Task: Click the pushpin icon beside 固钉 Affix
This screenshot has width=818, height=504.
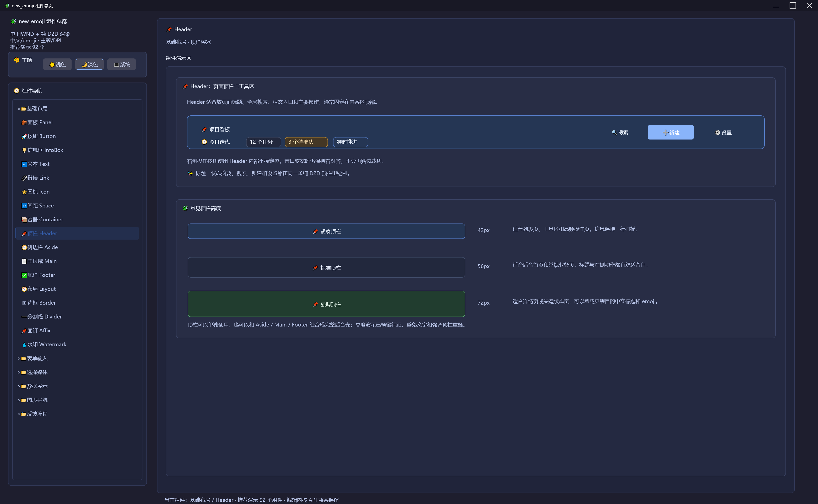Action: (x=24, y=331)
